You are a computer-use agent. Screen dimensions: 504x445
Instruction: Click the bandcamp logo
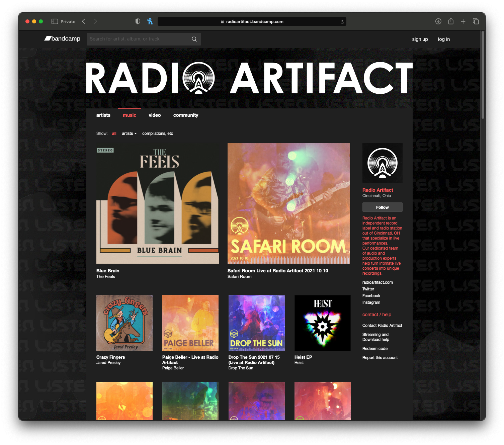pos(63,39)
